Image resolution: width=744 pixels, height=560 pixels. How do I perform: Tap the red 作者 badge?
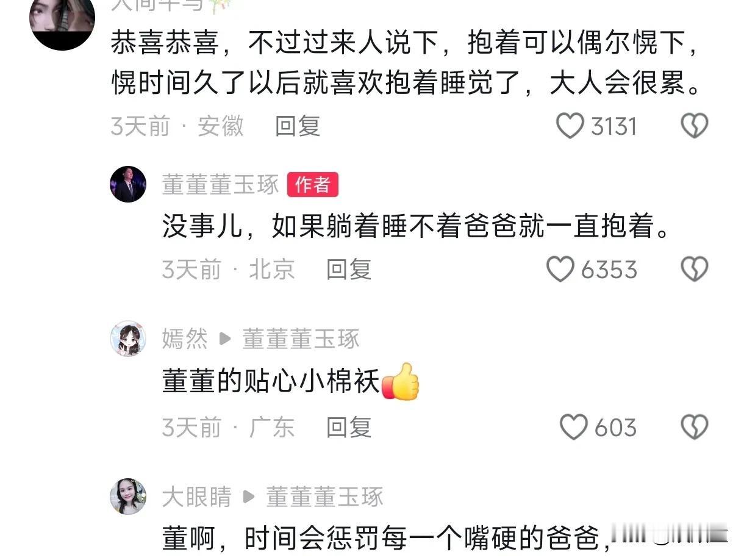tap(312, 185)
